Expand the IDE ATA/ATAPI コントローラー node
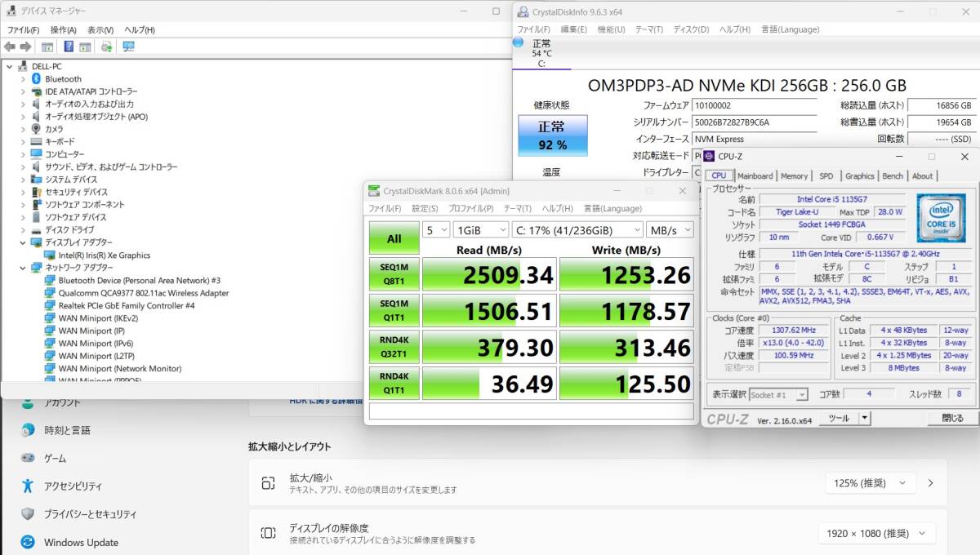This screenshot has width=980, height=555. click(23, 91)
